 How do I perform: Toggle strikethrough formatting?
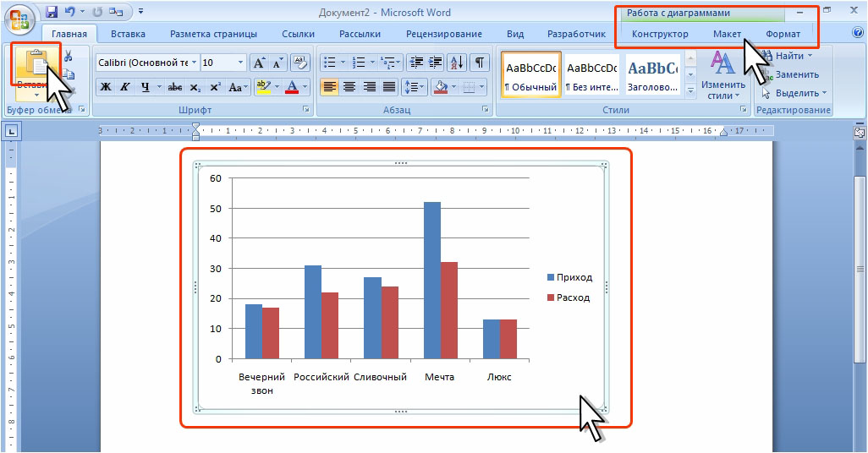click(175, 87)
